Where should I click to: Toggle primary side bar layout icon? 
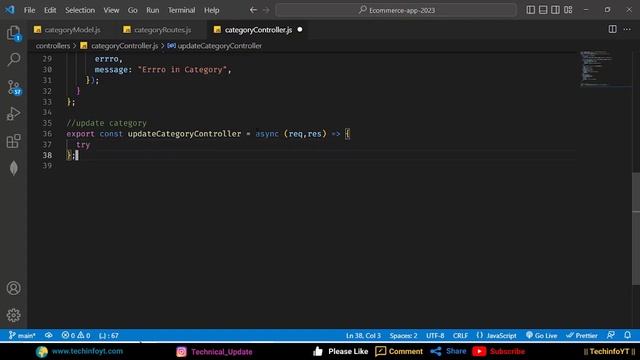(530, 10)
